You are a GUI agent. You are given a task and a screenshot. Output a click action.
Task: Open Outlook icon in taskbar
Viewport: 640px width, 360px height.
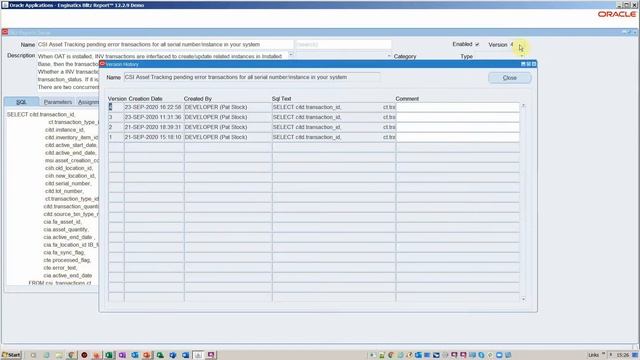[x=135, y=355]
